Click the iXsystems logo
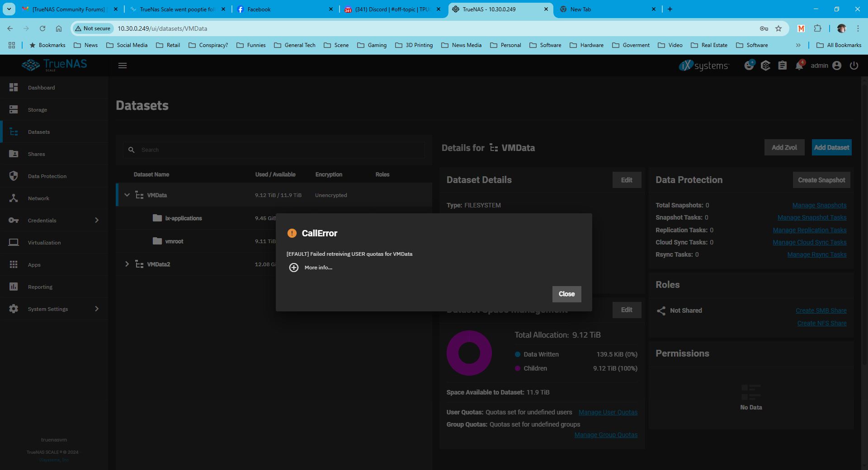This screenshot has width=868, height=470. click(x=703, y=66)
